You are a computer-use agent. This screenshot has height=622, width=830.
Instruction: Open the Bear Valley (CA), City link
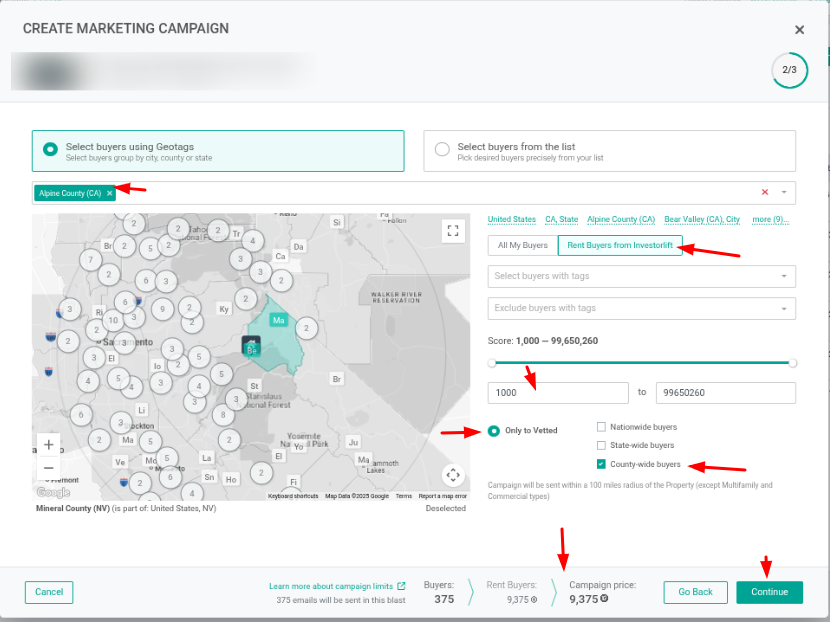702,219
